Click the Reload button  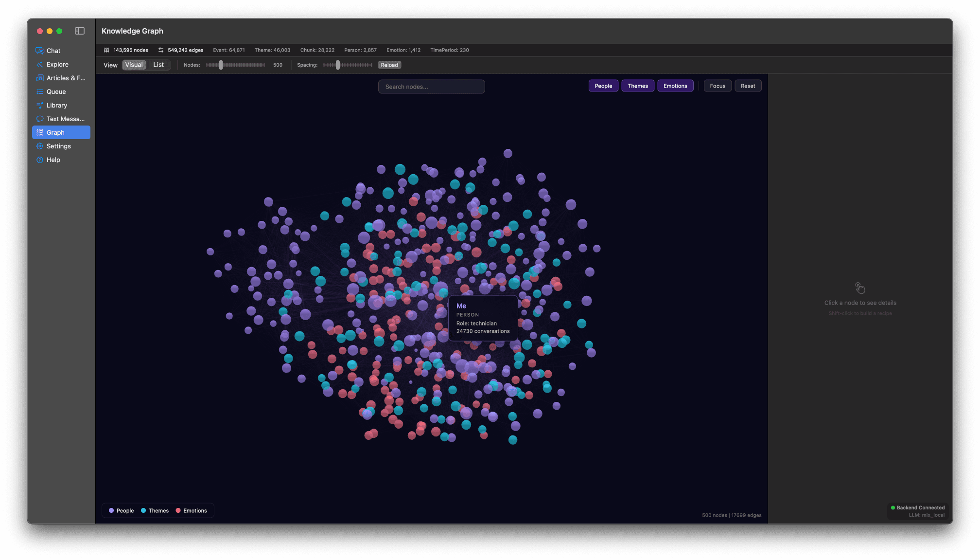(389, 65)
